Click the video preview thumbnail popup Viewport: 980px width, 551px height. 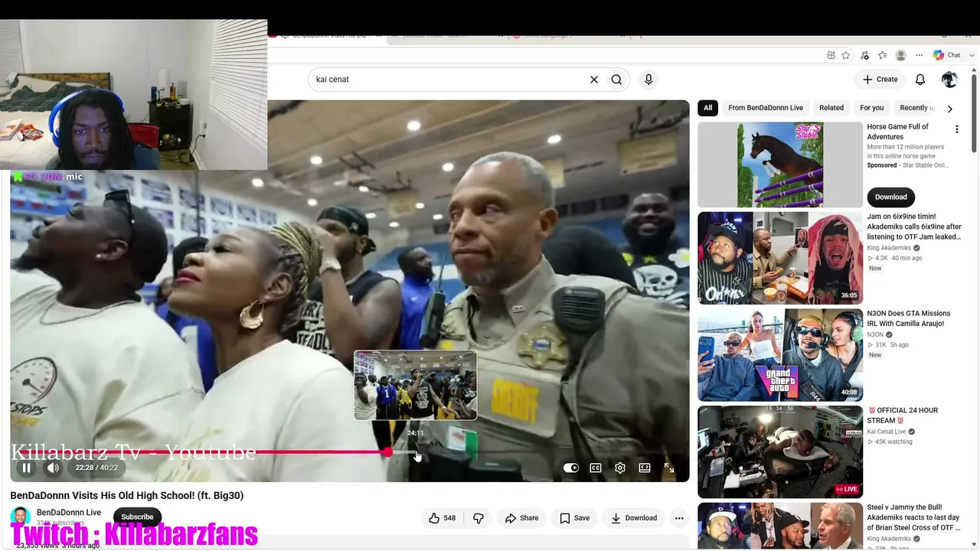(x=415, y=385)
